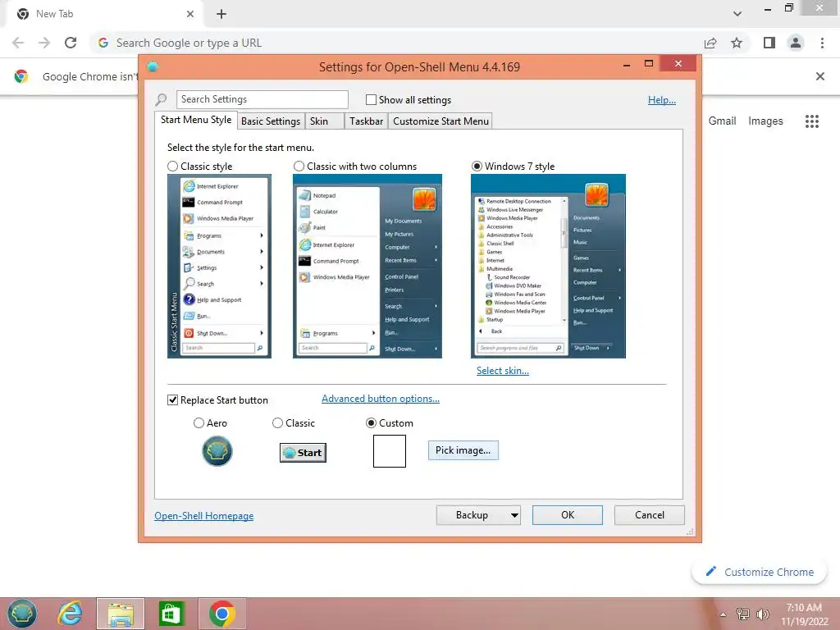Open the Basic Settings tab
The height and width of the screenshot is (630, 840).
click(x=271, y=121)
